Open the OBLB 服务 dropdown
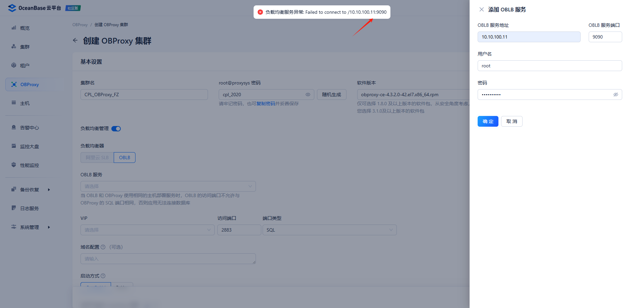This screenshot has width=644, height=308. 168,186
